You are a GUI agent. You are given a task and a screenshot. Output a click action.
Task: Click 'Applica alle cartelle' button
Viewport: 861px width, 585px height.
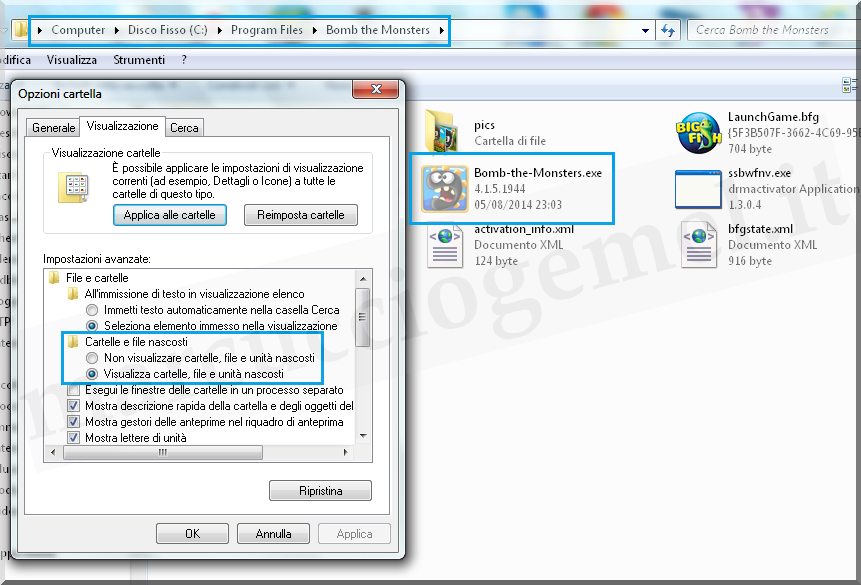pos(170,215)
